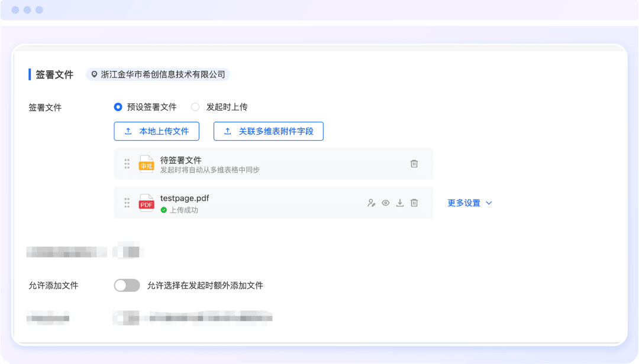Click the first window control dot
This screenshot has width=639, height=364.
point(15,10)
